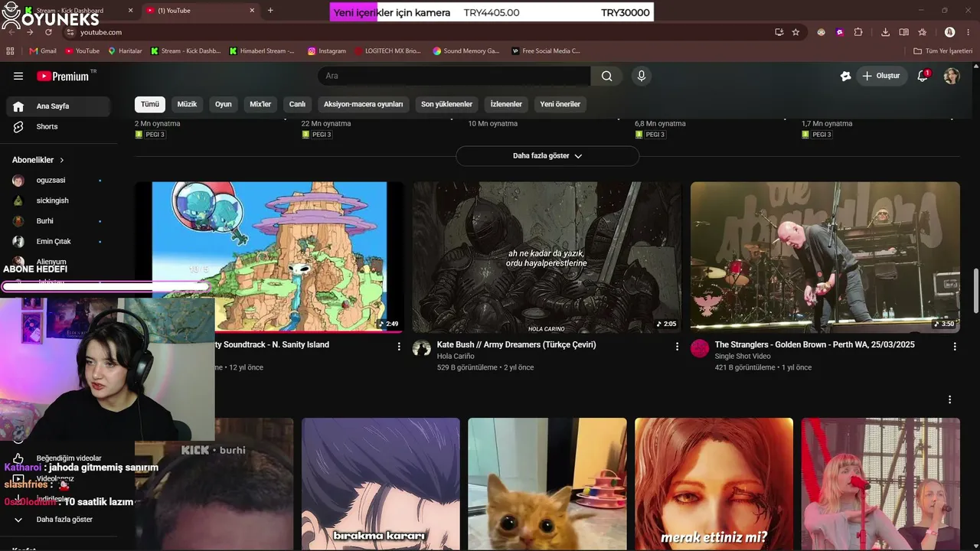Play The Stranglers concert thumbnail

pos(825,257)
